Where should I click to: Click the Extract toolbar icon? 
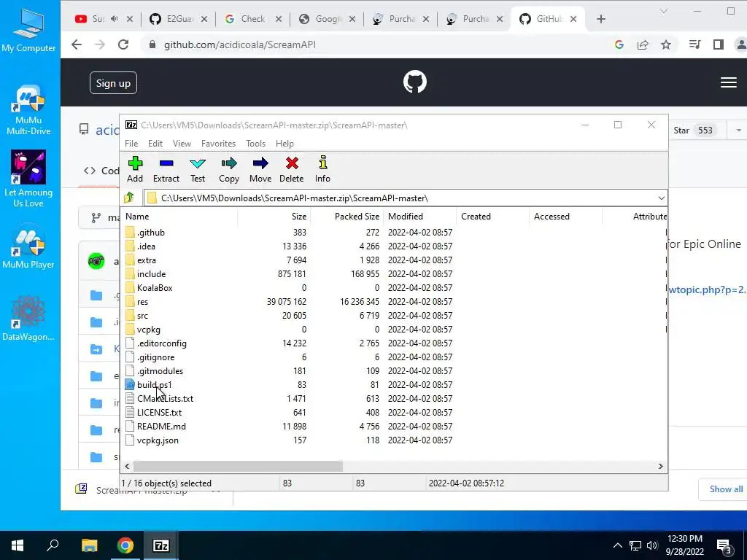(166, 169)
